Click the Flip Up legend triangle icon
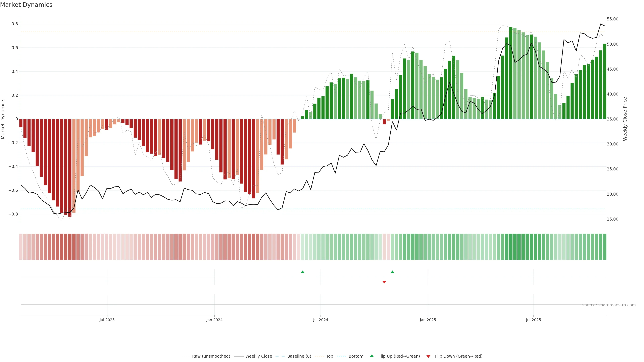 pyautogui.click(x=372, y=356)
